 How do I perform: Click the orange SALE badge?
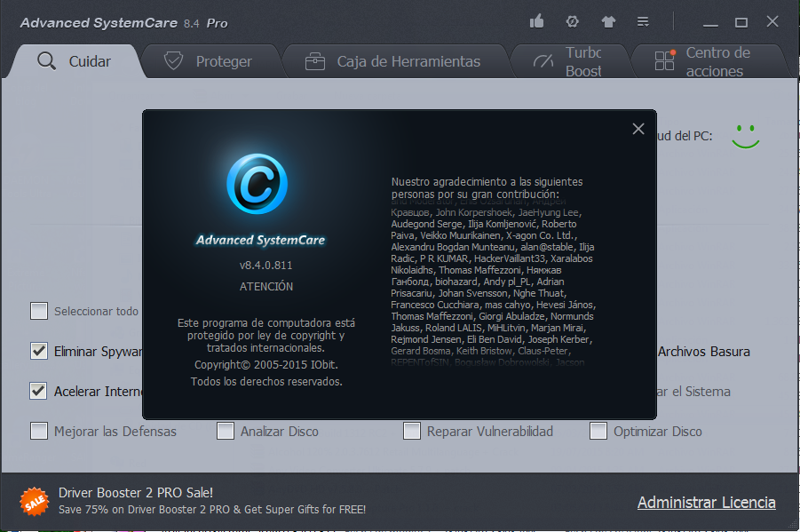coord(34,502)
